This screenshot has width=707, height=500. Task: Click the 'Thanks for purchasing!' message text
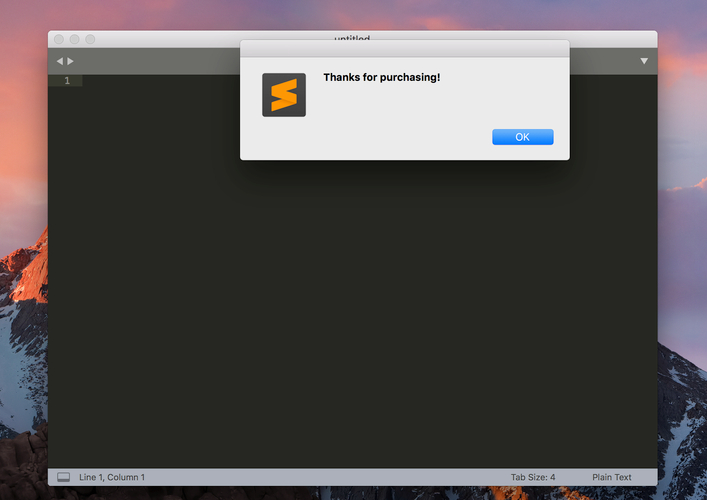click(x=381, y=78)
